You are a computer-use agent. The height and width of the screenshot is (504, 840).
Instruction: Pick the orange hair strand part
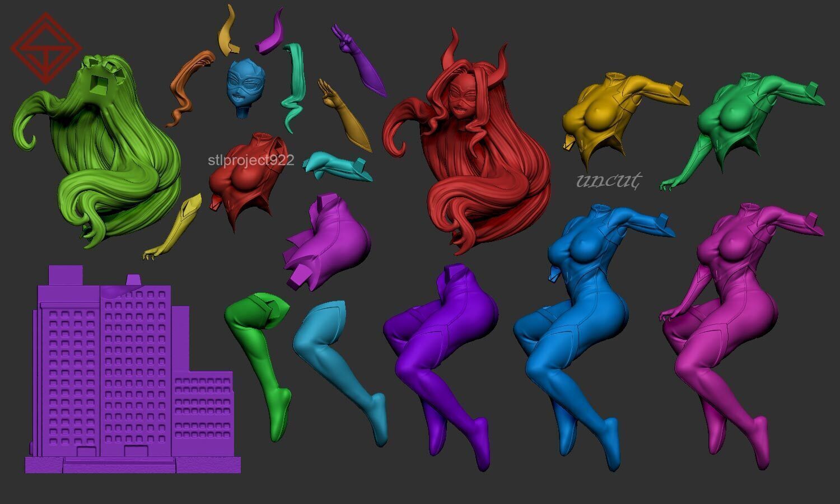coord(189,88)
